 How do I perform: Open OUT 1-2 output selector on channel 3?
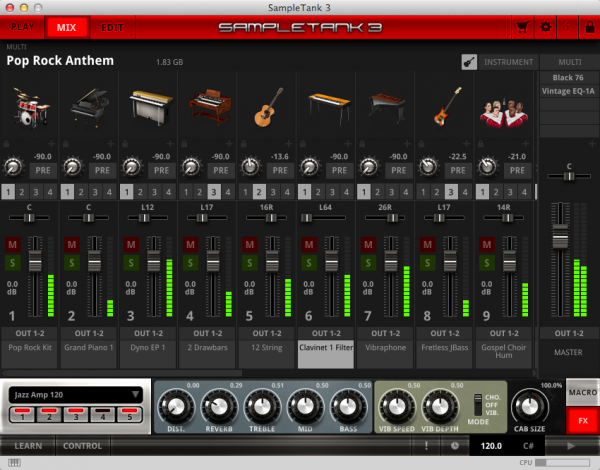146,332
